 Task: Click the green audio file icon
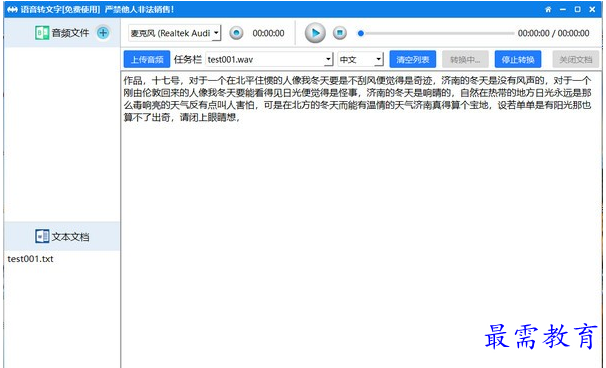tap(42, 33)
